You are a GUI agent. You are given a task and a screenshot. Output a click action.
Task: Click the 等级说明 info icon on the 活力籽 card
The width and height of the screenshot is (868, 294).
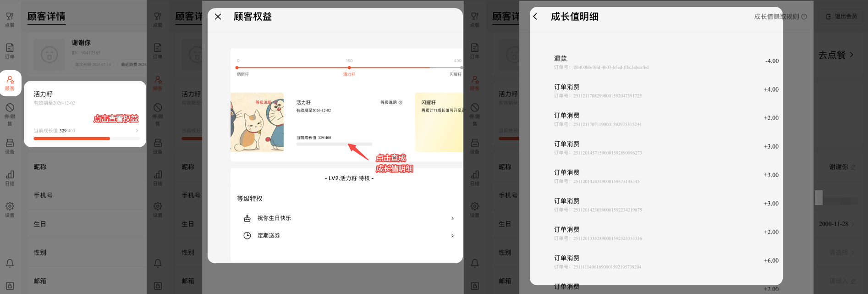[400, 103]
